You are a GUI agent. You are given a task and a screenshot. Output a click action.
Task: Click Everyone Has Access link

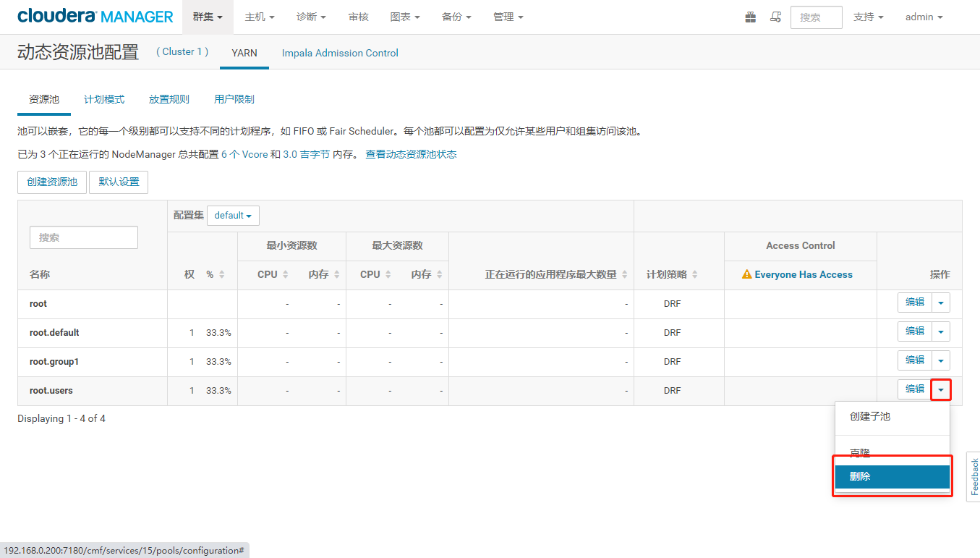click(804, 274)
